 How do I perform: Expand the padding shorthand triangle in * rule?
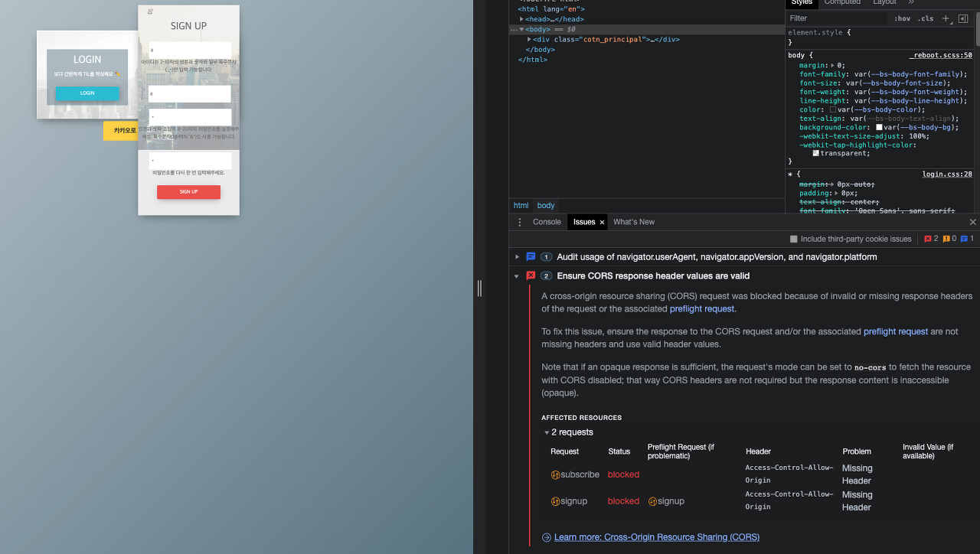point(837,194)
